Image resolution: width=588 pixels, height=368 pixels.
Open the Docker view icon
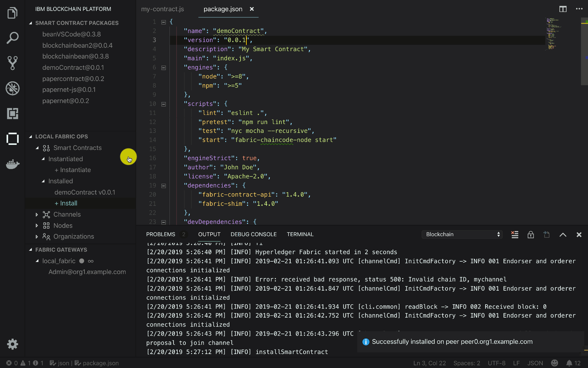pos(13,164)
